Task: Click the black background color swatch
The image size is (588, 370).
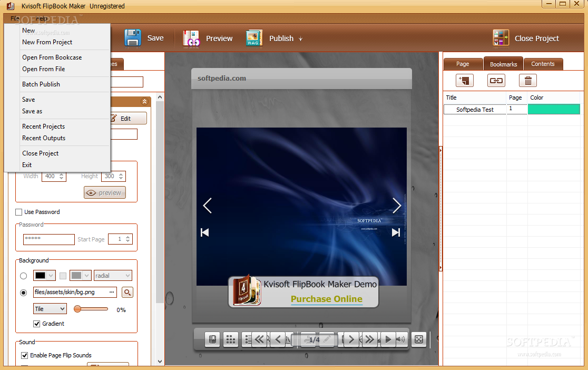Action: coord(40,276)
